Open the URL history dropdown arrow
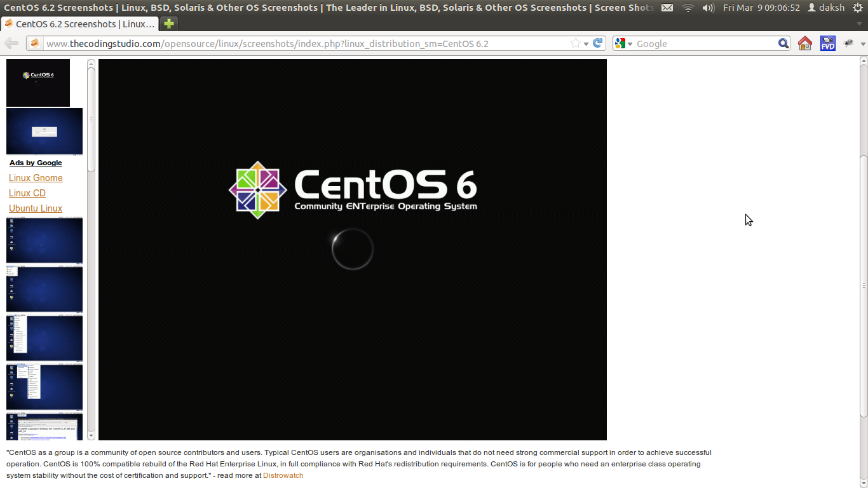Image resolution: width=868 pixels, height=488 pixels. click(x=586, y=44)
